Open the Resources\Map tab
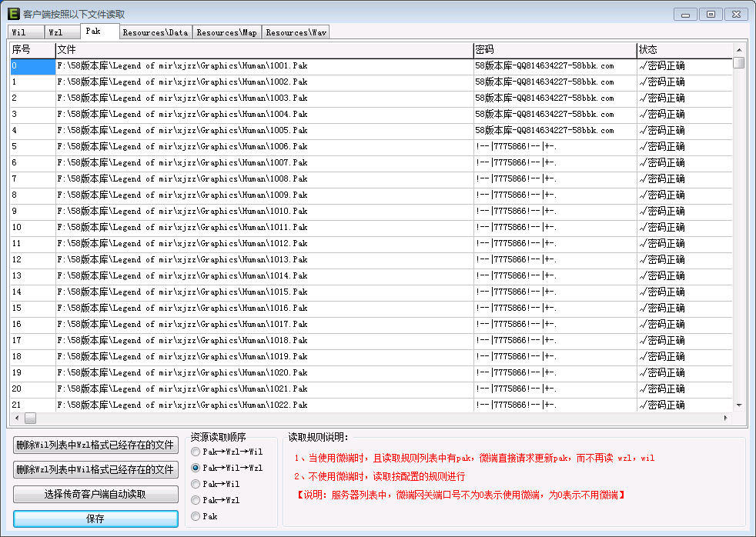This screenshot has height=537, width=756. point(226,32)
